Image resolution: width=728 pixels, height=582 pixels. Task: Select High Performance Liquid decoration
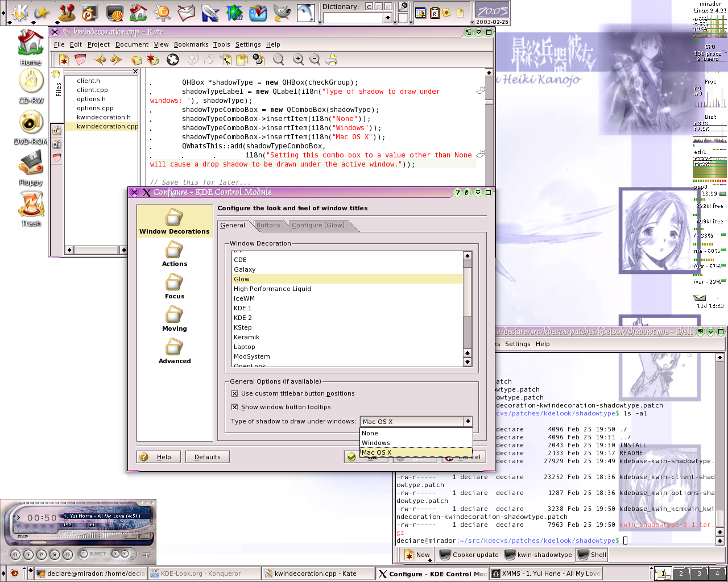point(348,289)
